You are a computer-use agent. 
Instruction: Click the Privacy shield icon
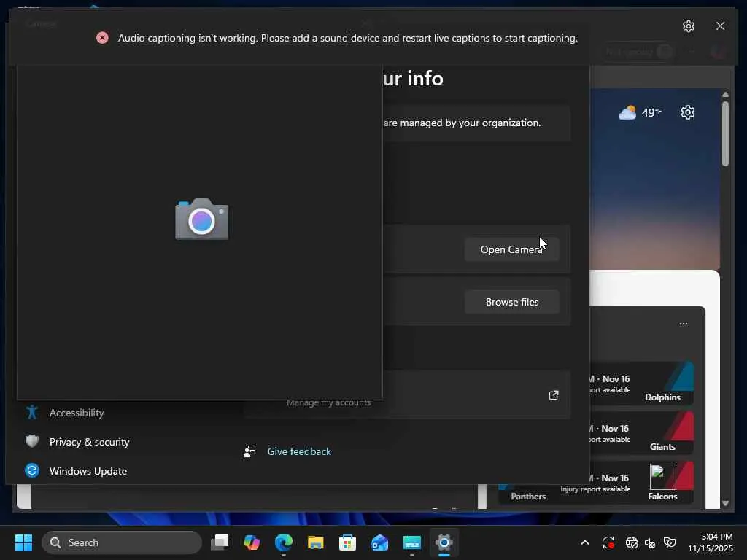coord(32,441)
